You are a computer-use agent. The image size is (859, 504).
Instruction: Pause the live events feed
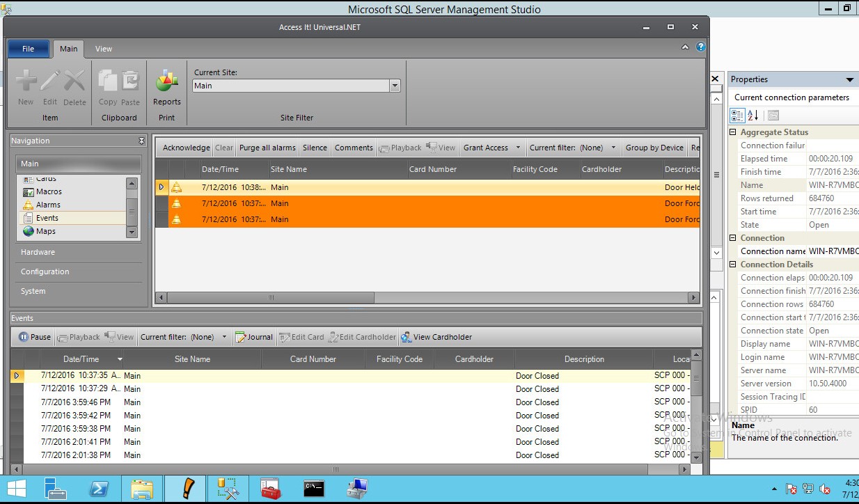pos(34,337)
